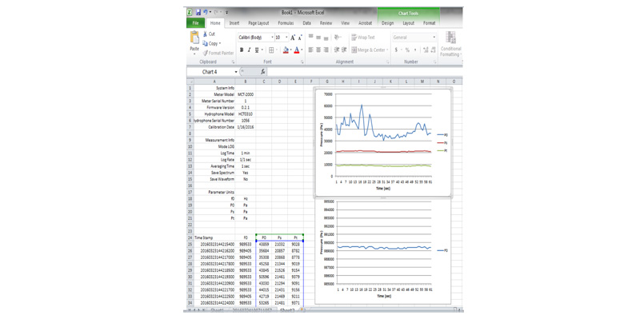The width and height of the screenshot is (644, 319).
Task: Click the Copy button
Action: coord(212,43)
